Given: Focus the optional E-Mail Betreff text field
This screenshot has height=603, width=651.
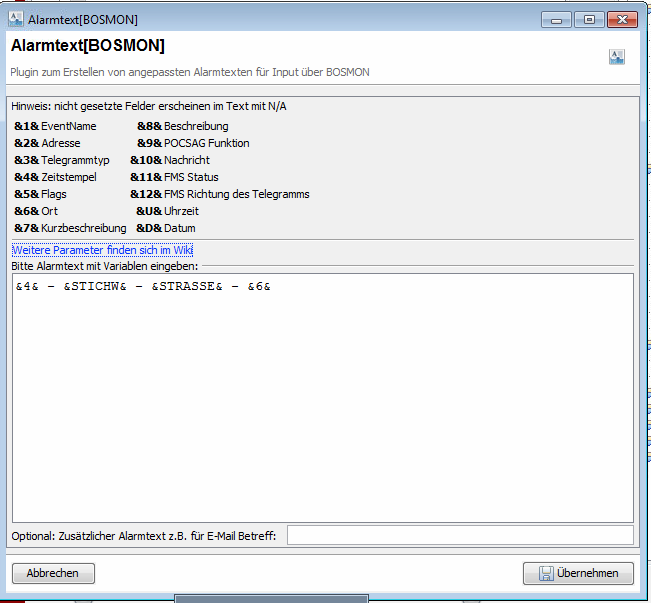Looking at the screenshot, I should 460,535.
